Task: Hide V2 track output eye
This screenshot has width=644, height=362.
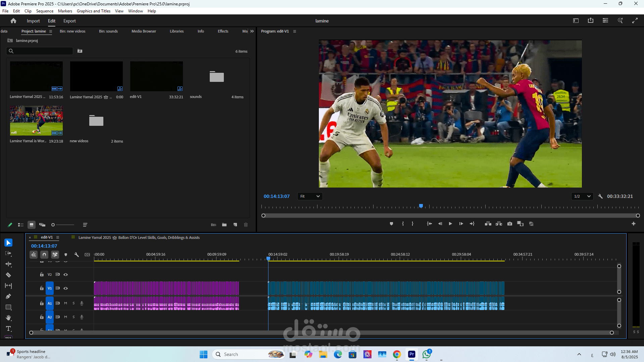Action: tap(66, 274)
